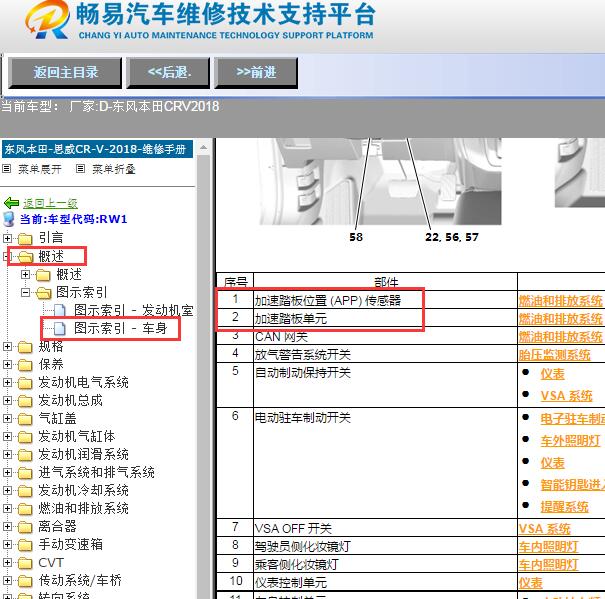Screen dimensions: 605x599
Task: Click the 图示索引 - 车身 page icon
Action: (59, 328)
